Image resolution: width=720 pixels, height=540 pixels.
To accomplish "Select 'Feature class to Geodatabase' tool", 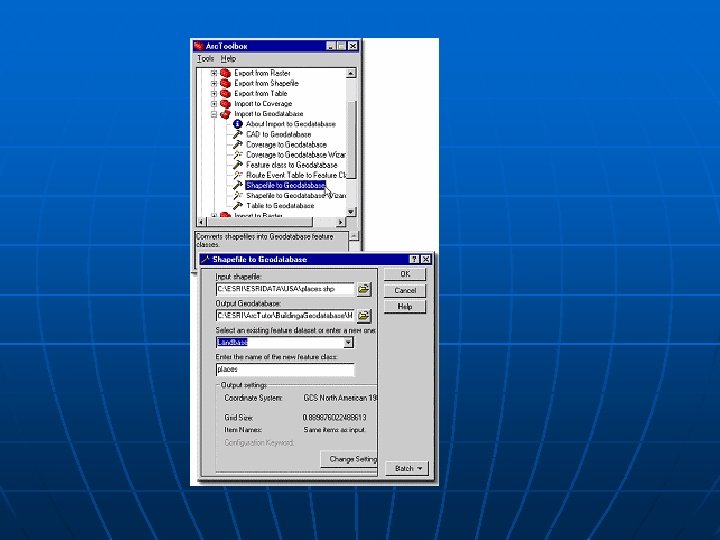I will tap(292, 165).
